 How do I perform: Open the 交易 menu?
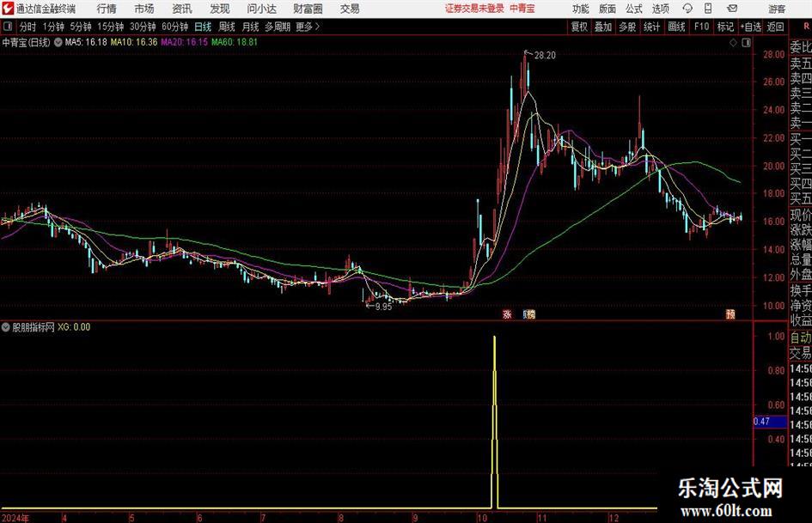[x=350, y=9]
